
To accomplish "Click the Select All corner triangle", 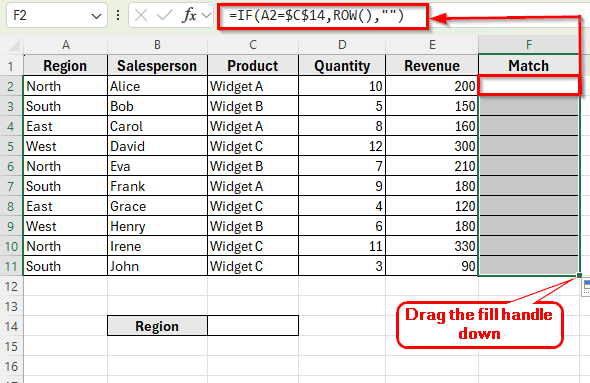I will [x=14, y=46].
